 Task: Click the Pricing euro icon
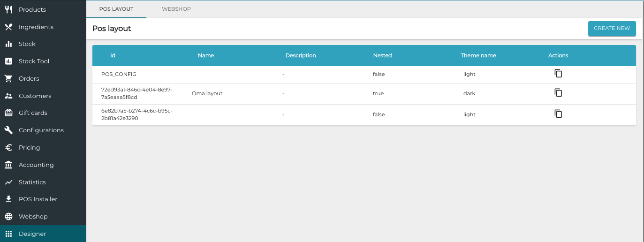coord(8,148)
